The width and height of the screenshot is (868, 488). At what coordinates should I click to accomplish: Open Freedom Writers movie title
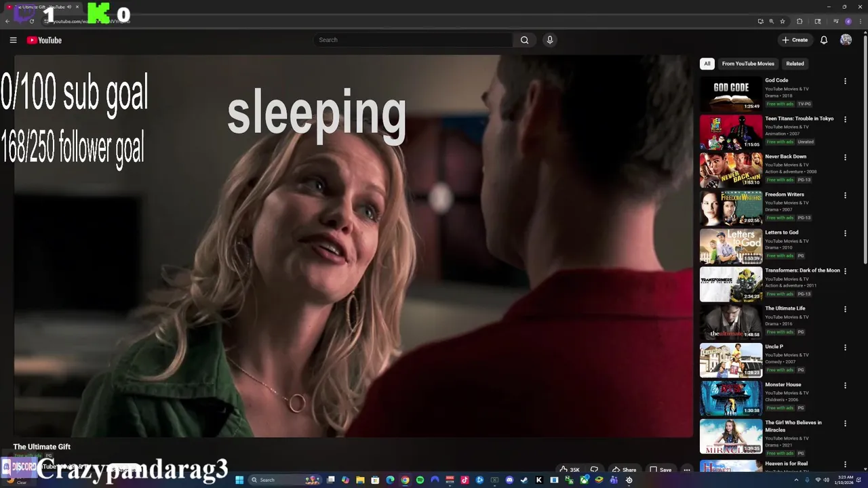pos(785,195)
